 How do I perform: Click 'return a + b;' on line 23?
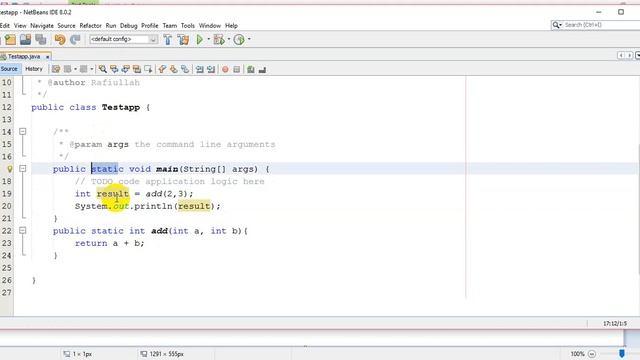(x=109, y=243)
